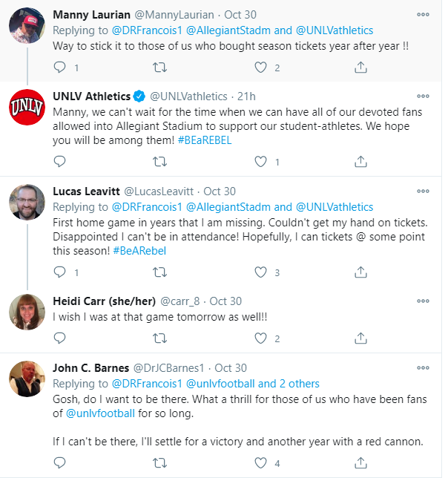Viewport: 448px width, 478px height.
Task: Click "2 others" in Barnes's reply line
Action: click(295, 384)
